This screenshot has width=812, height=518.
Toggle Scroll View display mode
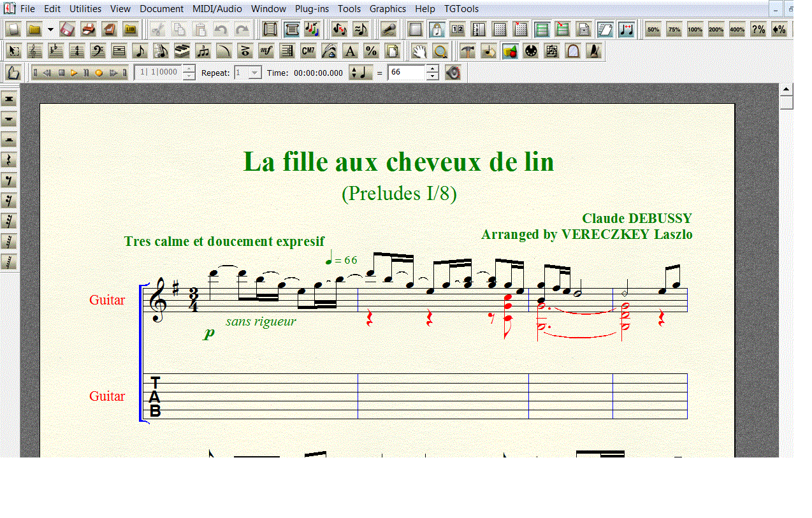tap(542, 29)
